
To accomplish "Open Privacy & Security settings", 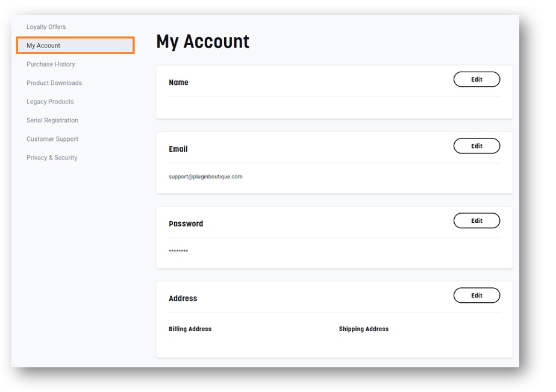I will tap(52, 158).
